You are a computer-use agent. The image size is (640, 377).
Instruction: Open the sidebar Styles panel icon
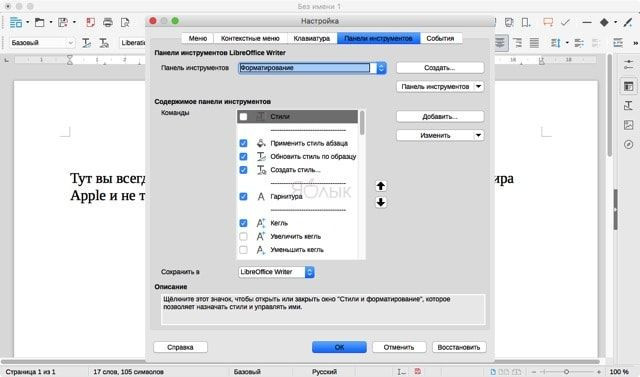coord(629,106)
